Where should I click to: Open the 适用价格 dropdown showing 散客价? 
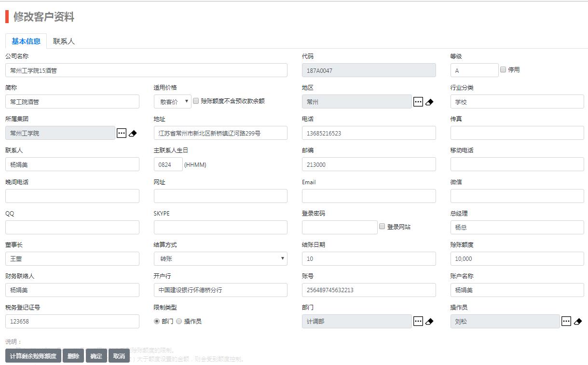173,102
